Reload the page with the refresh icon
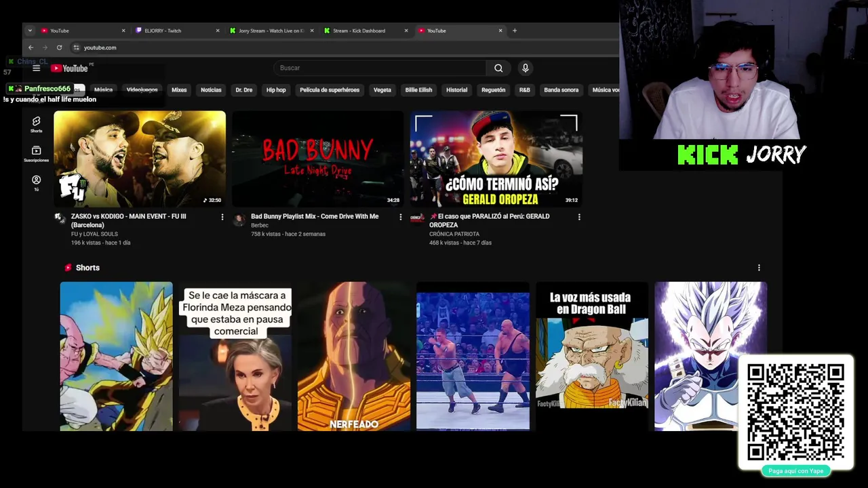This screenshot has width=868, height=488. tap(59, 47)
